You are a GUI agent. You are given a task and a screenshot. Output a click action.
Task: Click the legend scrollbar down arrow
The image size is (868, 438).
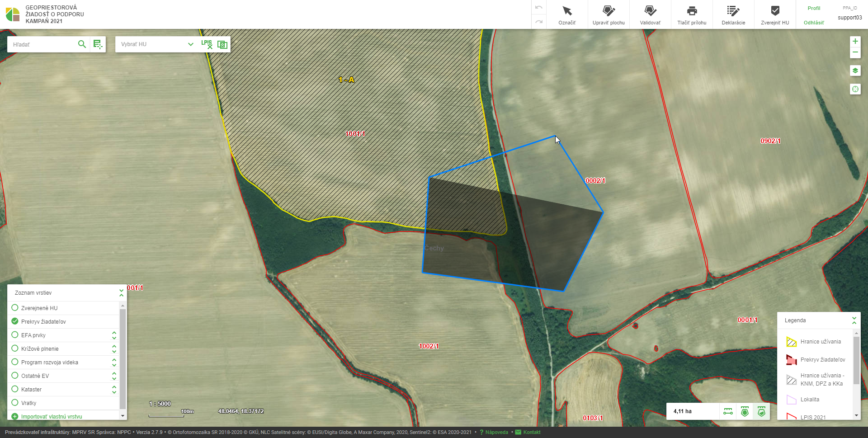[856, 415]
